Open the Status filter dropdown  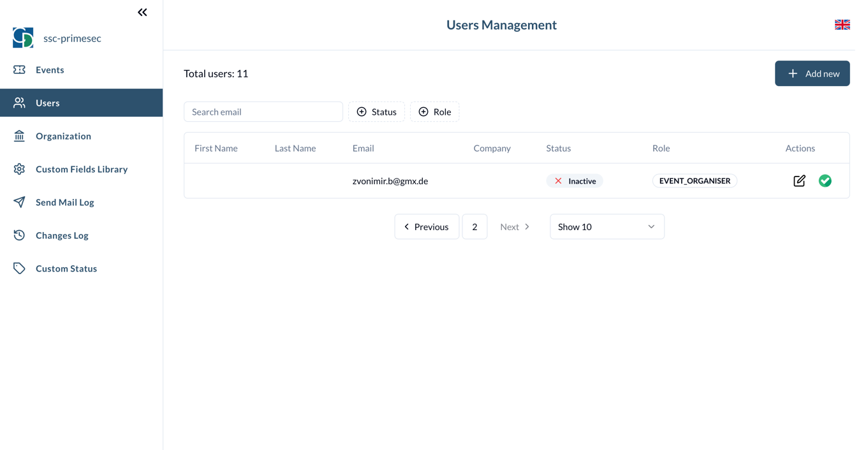(376, 112)
